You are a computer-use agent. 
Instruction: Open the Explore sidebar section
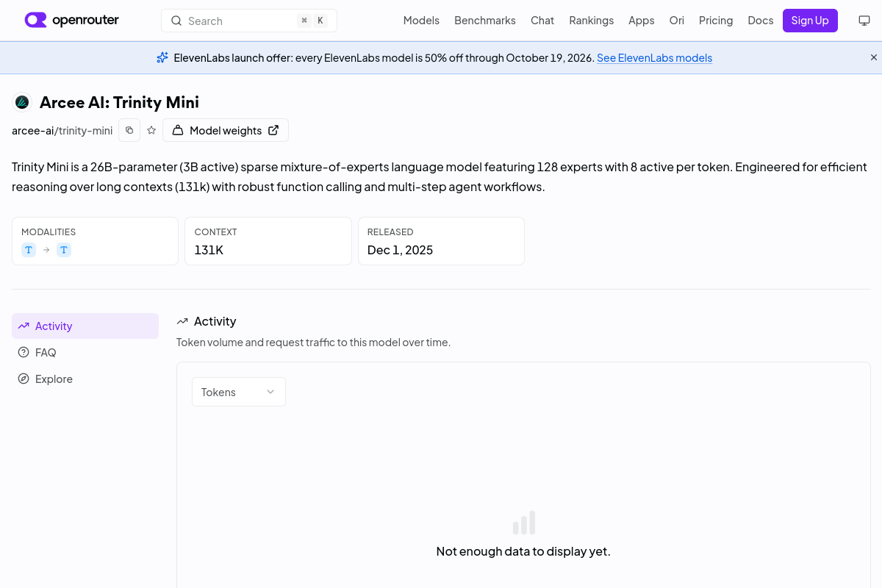pyautogui.click(x=85, y=379)
